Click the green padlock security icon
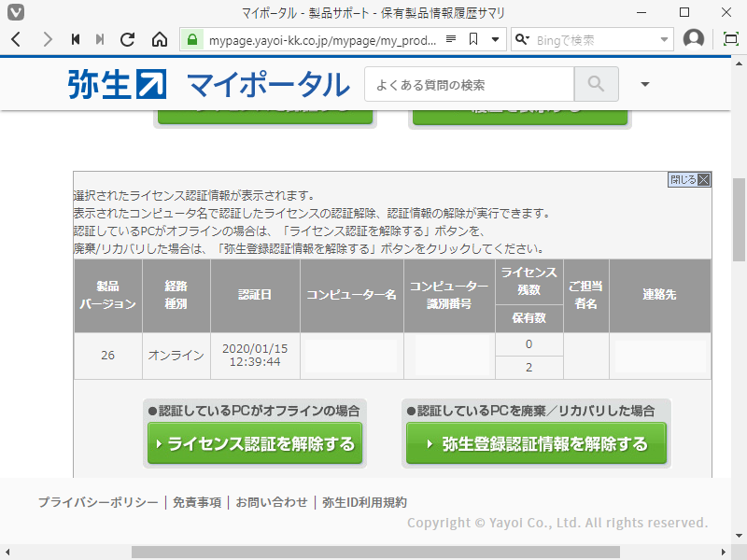 (x=192, y=39)
